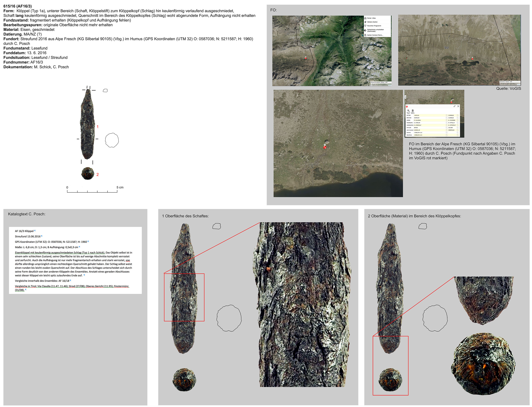Click red marker icon in popup header
The height and width of the screenshot is (407, 532).
pyautogui.click(x=407, y=107)
